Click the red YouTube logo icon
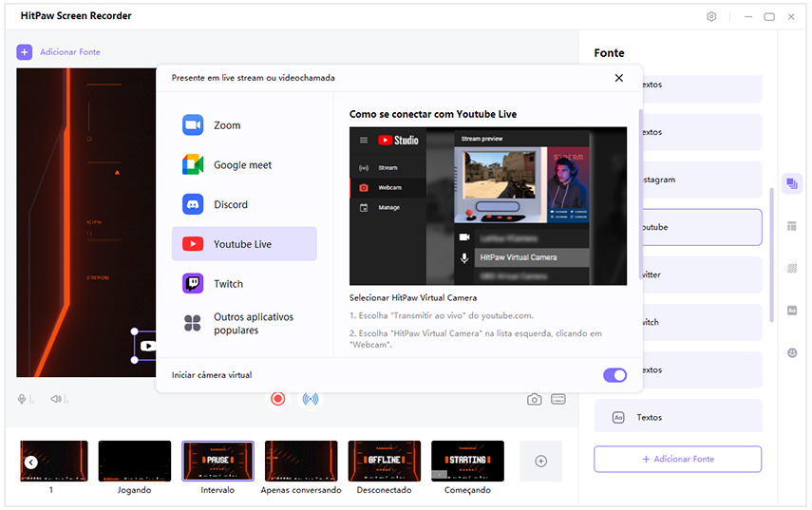This screenshot has height=510, width=812. click(x=193, y=244)
